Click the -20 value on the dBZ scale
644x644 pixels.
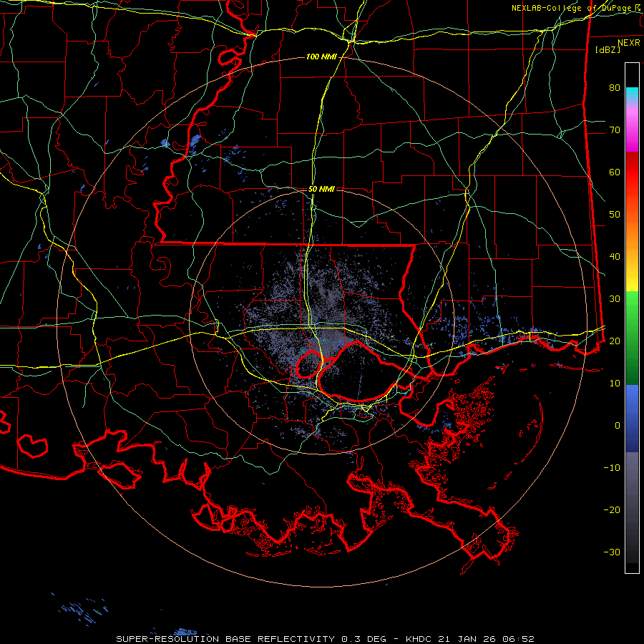612,509
